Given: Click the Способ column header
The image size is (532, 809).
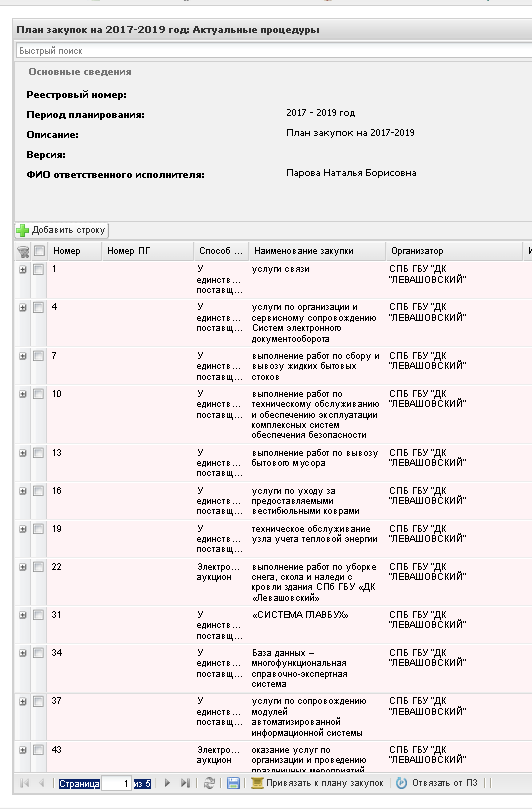Looking at the screenshot, I should click(221, 251).
